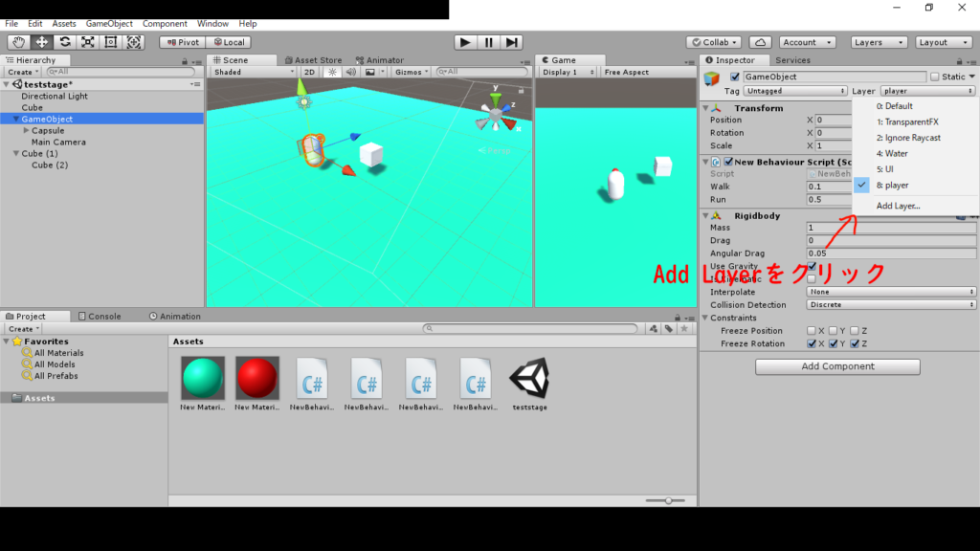Click the Pause button

point(489,42)
